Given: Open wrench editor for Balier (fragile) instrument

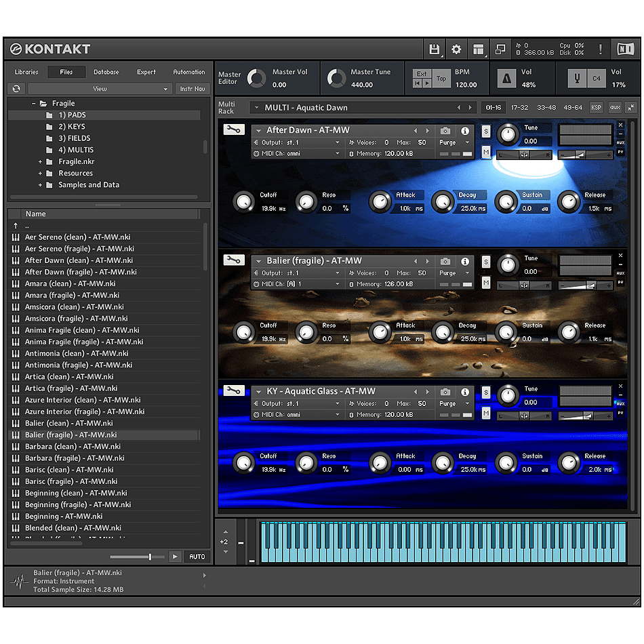Looking at the screenshot, I should pos(234,260).
